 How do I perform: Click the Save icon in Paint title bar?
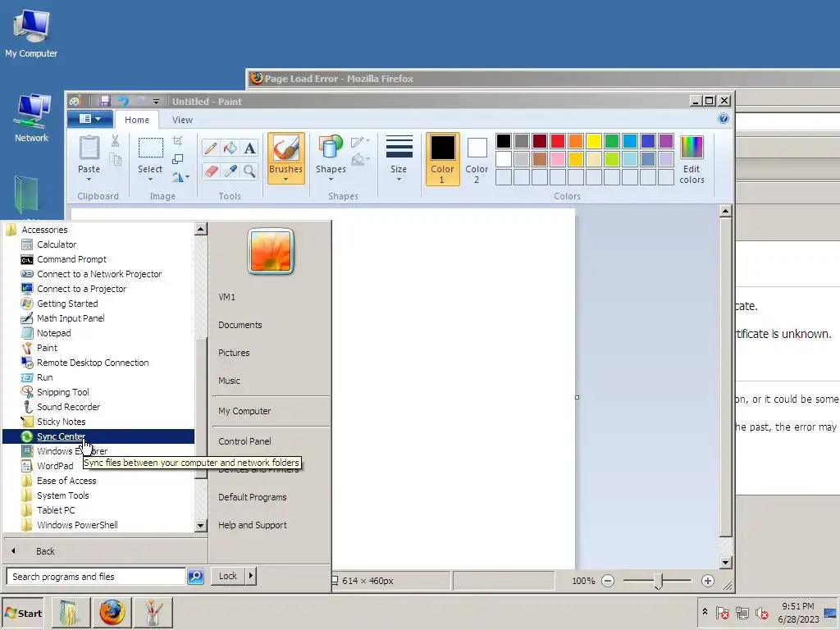tap(105, 101)
